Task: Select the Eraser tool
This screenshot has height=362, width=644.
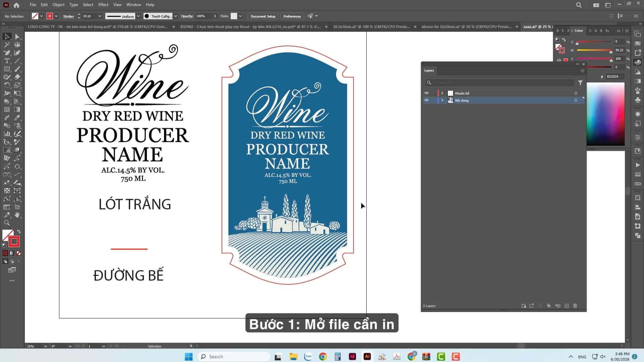Action: point(17,77)
